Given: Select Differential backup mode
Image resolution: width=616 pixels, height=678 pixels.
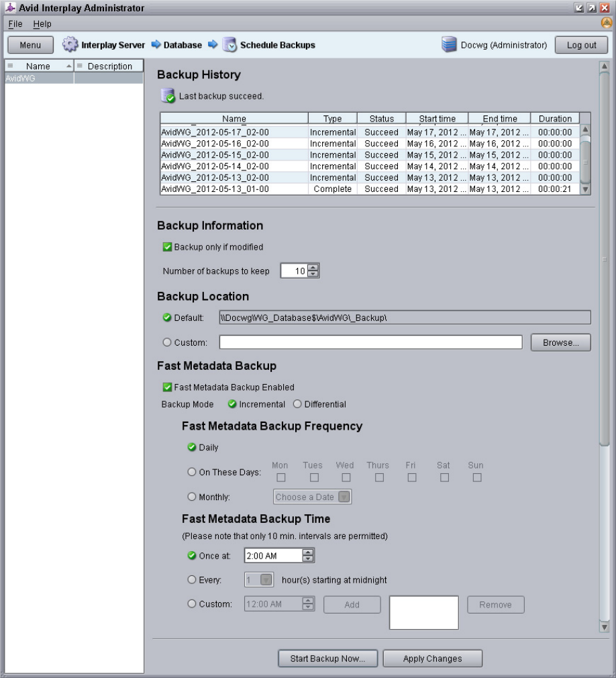Looking at the screenshot, I should pyautogui.click(x=297, y=404).
